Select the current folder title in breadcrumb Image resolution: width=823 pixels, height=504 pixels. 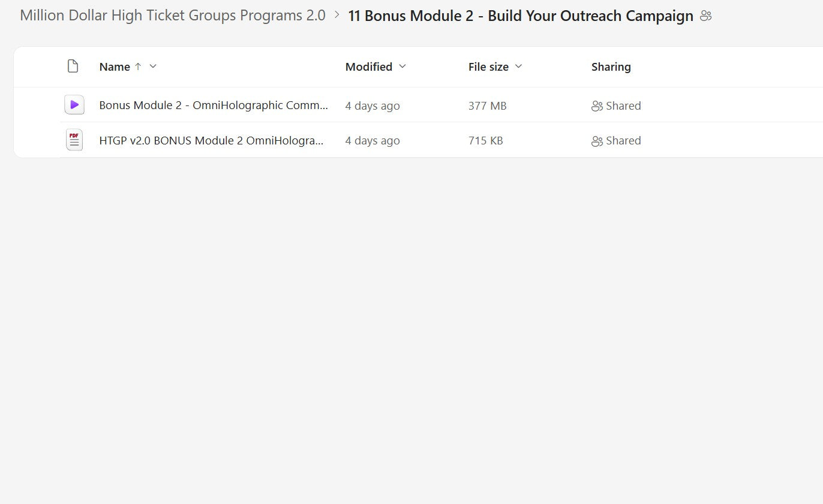tap(521, 16)
